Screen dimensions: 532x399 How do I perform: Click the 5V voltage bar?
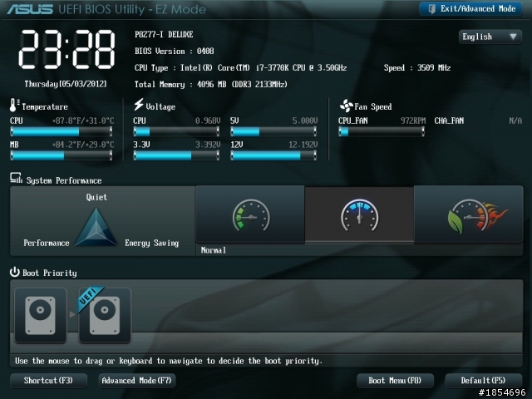[x=273, y=131]
